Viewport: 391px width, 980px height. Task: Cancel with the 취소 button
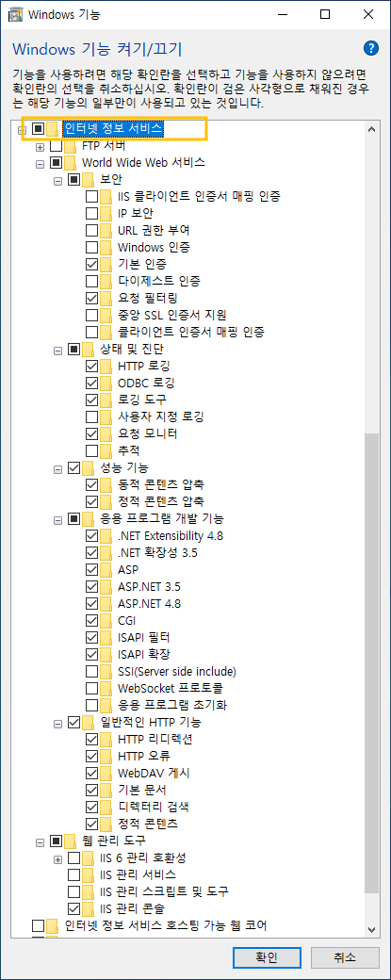345,956
